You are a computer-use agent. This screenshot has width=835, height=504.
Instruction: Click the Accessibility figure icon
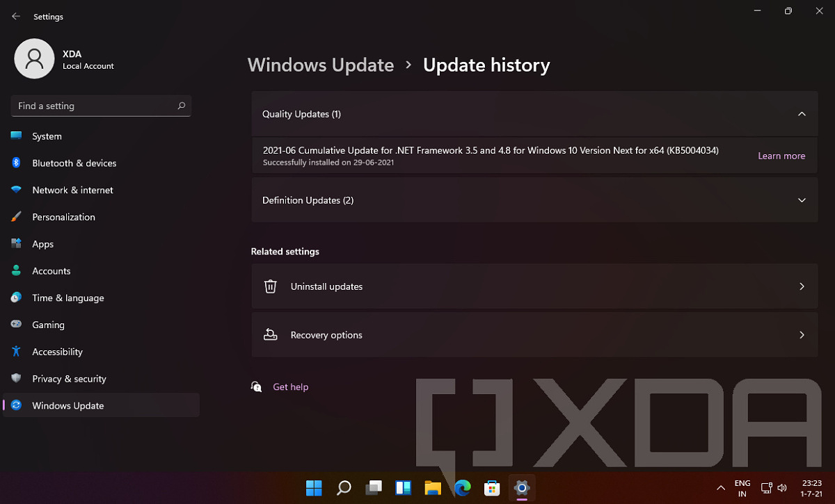[16, 352]
